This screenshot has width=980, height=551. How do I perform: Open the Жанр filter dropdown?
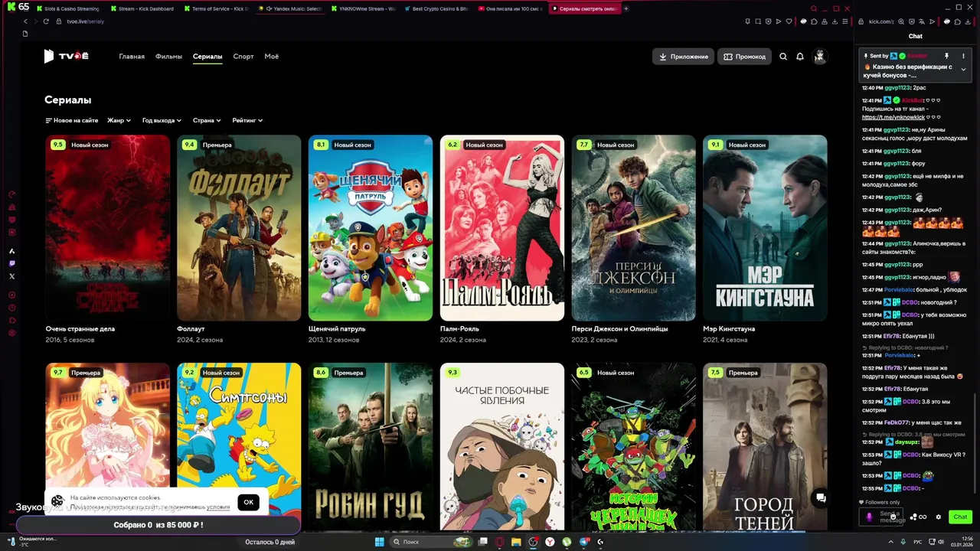(119, 120)
